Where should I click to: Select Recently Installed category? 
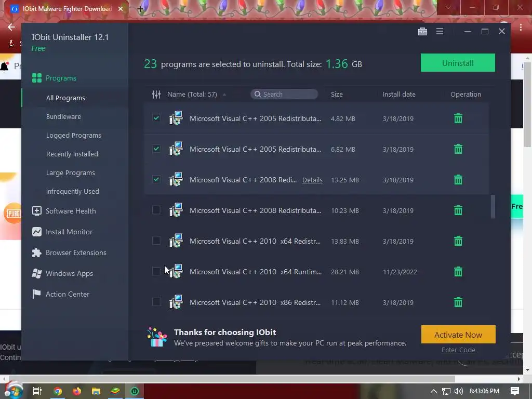coord(72,154)
